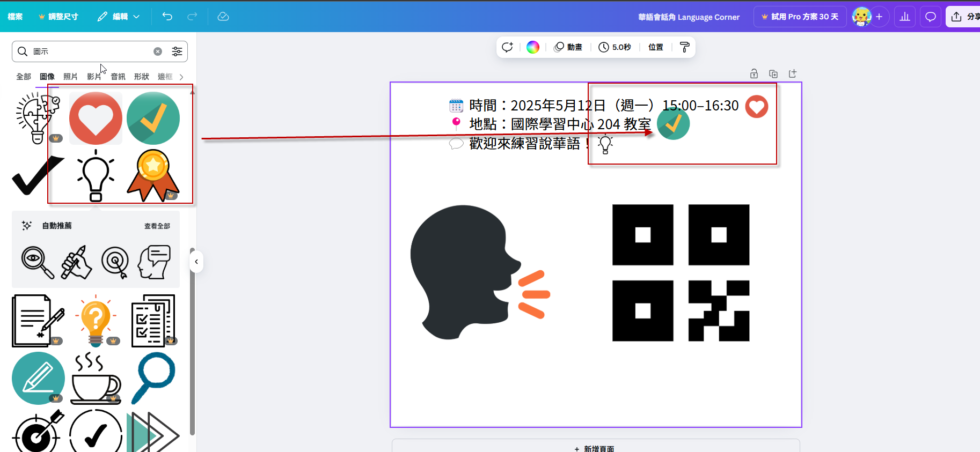Image resolution: width=980 pixels, height=452 pixels.
Task: Expand the 編輯 mode dropdown
Action: [119, 17]
